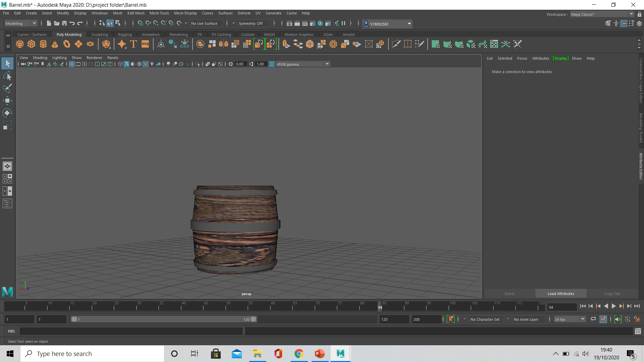The image size is (644, 362).
Task: Click the step forward one key button
Action: (622, 306)
